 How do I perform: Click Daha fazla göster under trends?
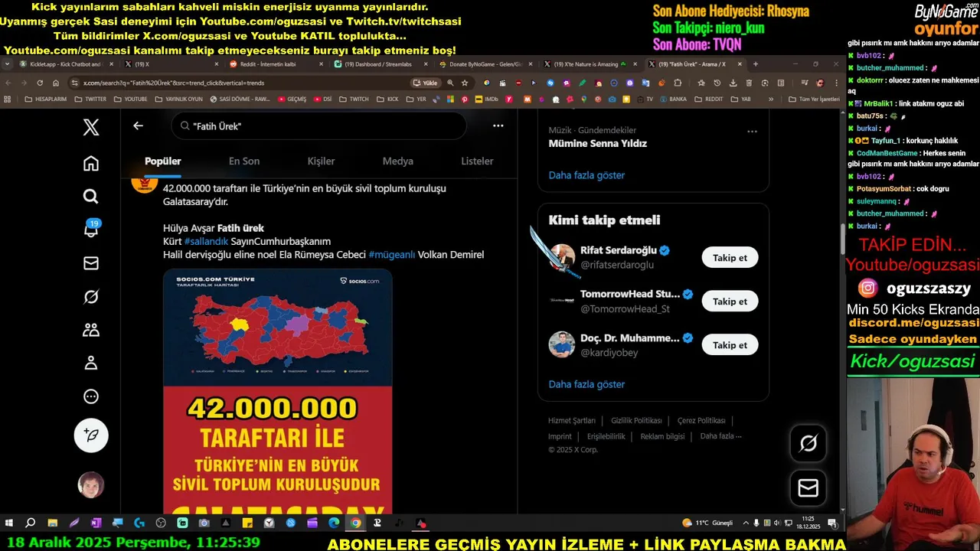click(x=586, y=175)
